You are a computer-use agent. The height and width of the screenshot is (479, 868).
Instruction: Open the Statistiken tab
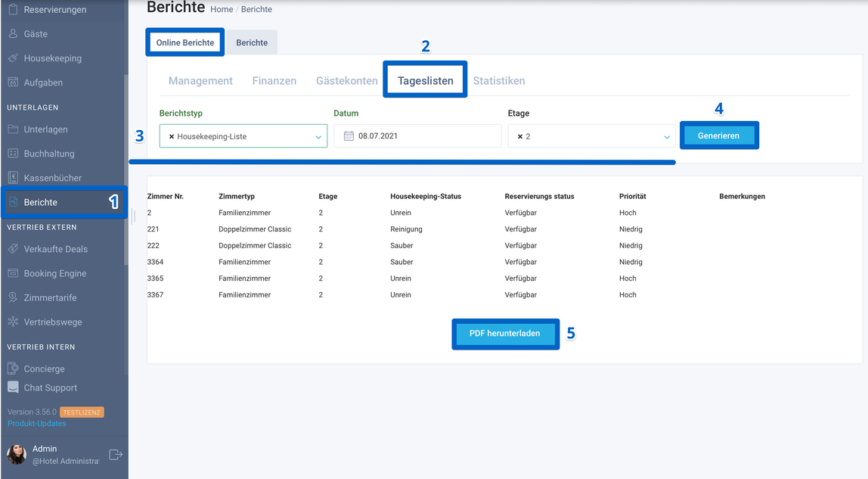click(499, 81)
